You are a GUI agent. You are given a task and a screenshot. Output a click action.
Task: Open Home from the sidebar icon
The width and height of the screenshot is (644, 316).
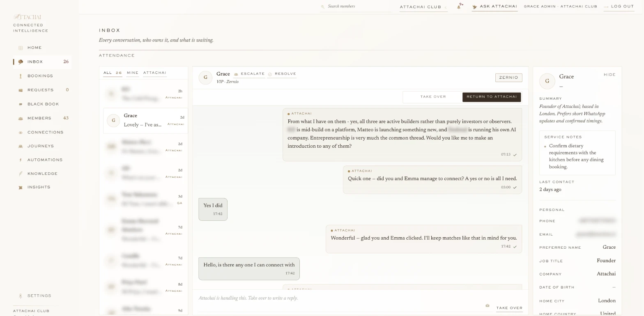point(21,48)
